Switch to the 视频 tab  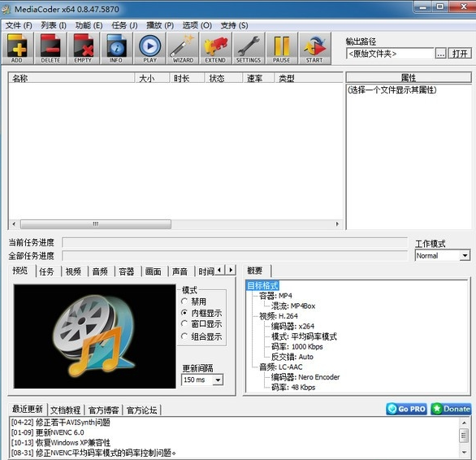(73, 271)
